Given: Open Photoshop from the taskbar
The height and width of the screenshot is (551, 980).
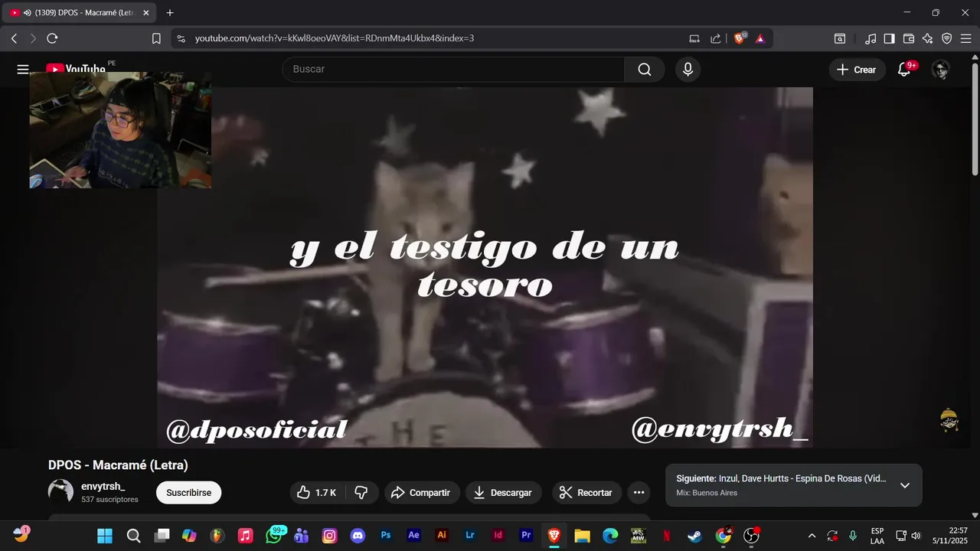Looking at the screenshot, I should click(x=386, y=536).
